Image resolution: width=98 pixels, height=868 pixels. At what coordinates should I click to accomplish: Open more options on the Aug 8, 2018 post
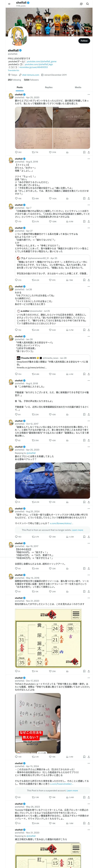click(x=89, y=159)
